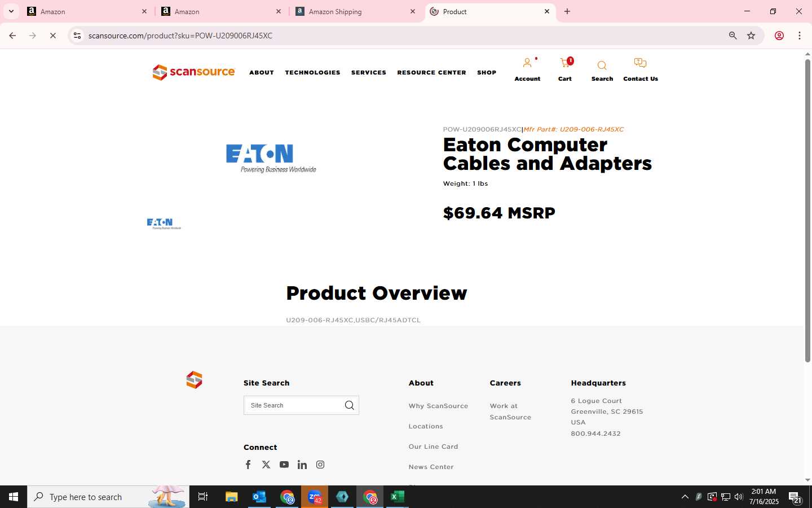
Task: Click the browser address bar URL
Action: point(180,36)
